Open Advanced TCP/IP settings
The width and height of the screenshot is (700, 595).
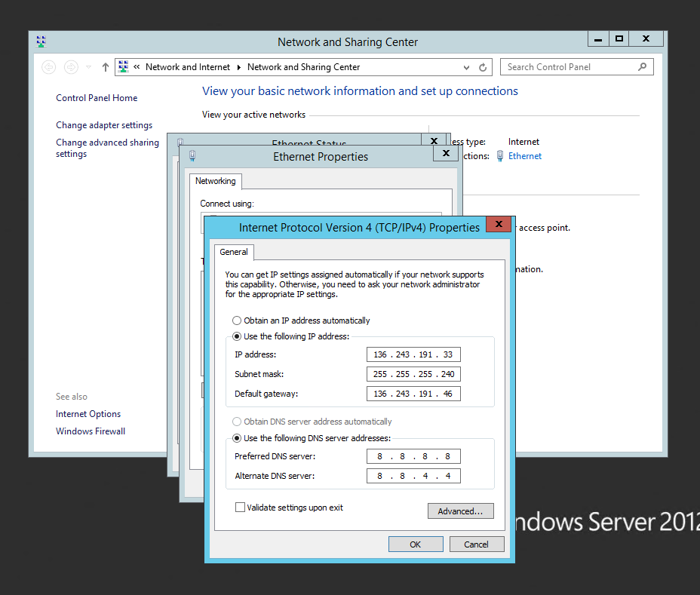[x=460, y=511]
